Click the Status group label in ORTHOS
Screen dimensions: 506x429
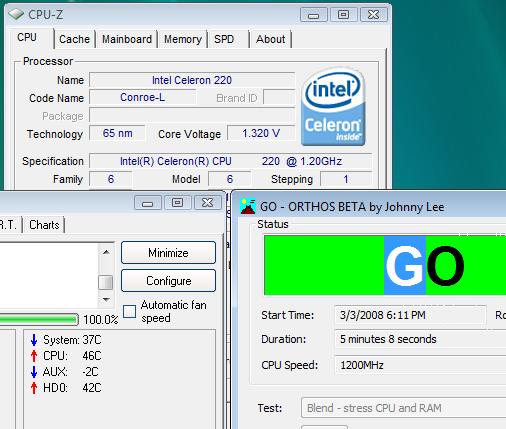[273, 224]
